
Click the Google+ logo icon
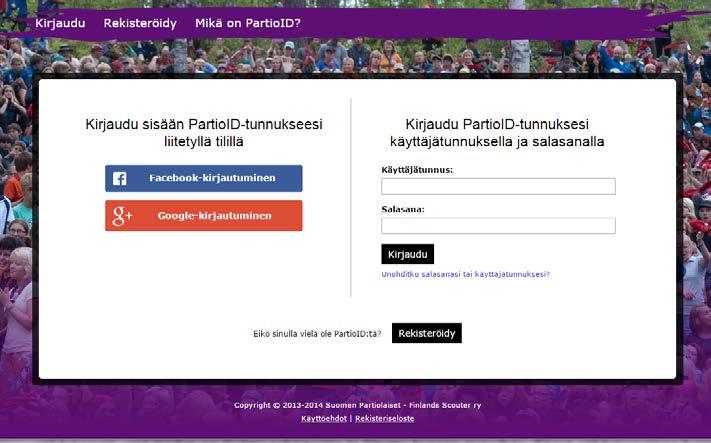tap(122, 216)
